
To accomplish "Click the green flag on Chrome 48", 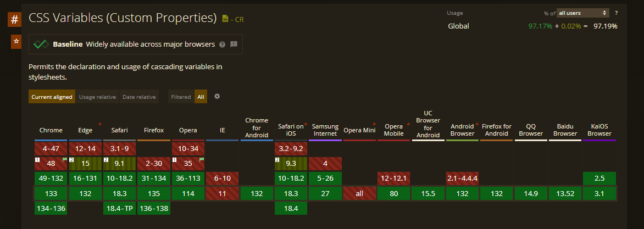I will coord(64,160).
